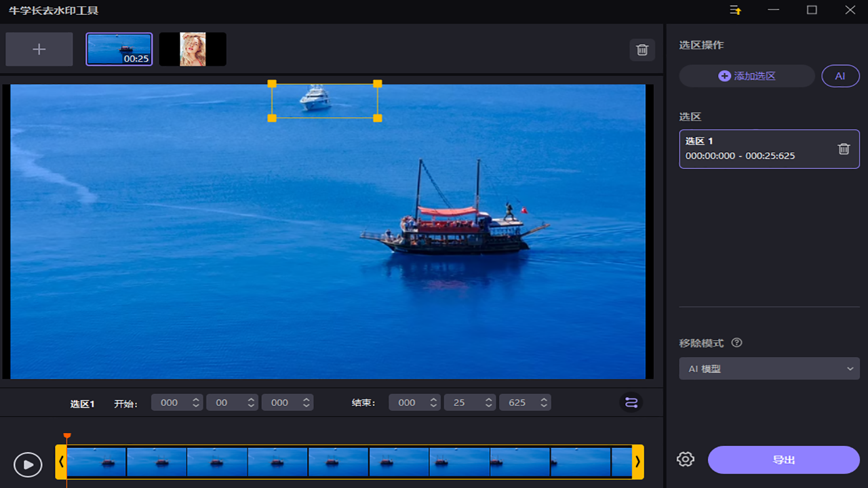Viewport: 868px width, 488px height.
Task: Delete current media with top trash icon
Action: coord(642,49)
